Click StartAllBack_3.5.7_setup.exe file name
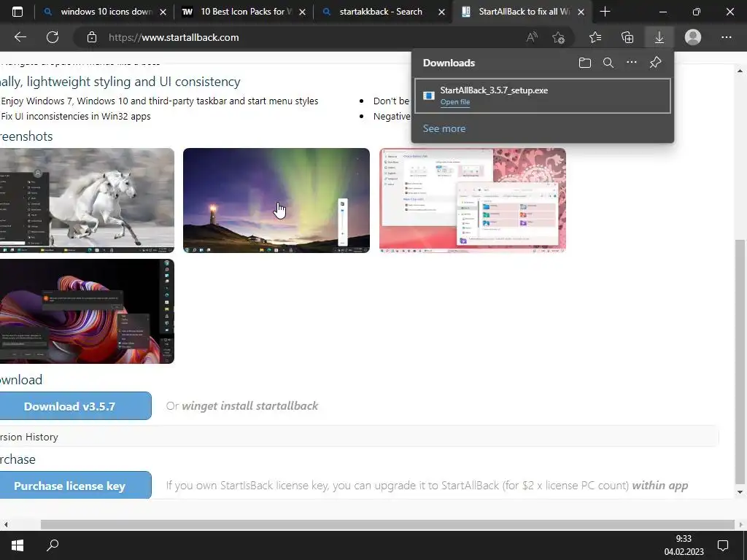This screenshot has height=560, width=747. tap(494, 90)
